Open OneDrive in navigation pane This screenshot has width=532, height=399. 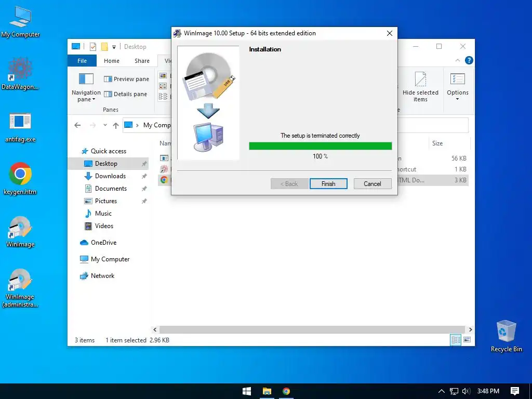(103, 243)
